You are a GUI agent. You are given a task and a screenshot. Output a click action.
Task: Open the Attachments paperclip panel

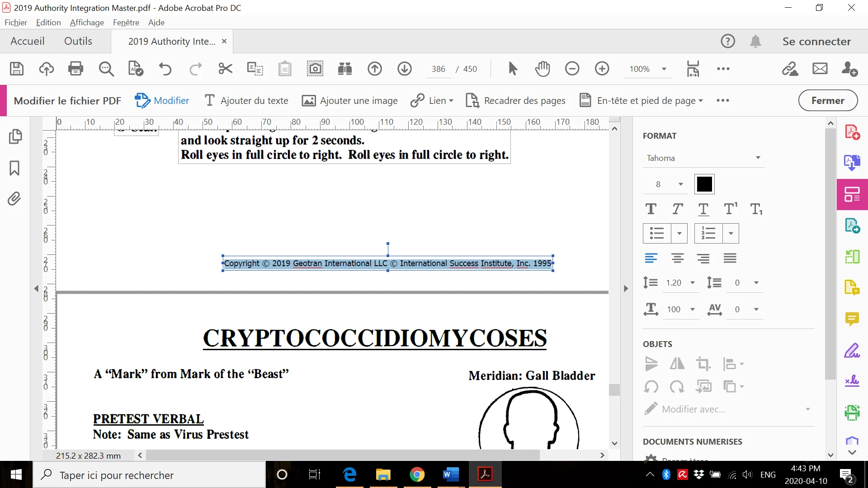pos(14,199)
